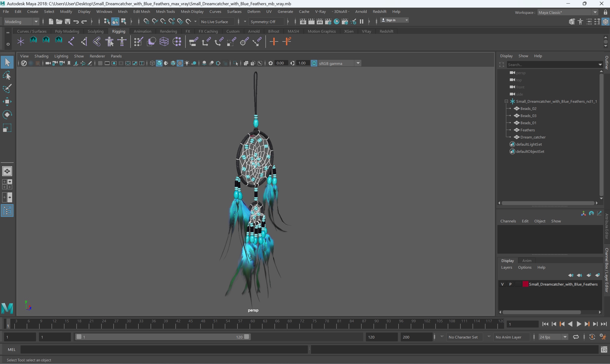610x364 pixels.
Task: Click the four-pane layout icon
Action: tap(7, 184)
